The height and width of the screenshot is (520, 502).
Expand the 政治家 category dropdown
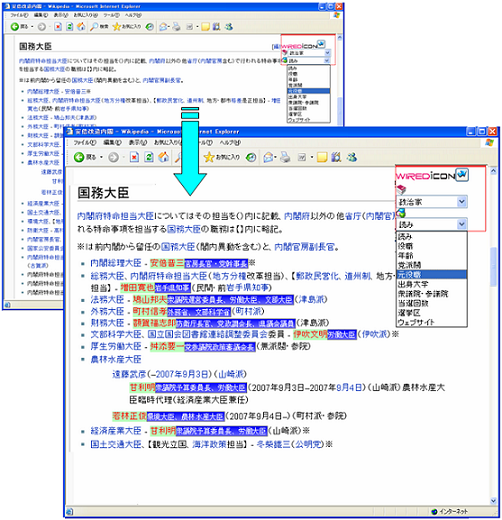[x=462, y=202]
